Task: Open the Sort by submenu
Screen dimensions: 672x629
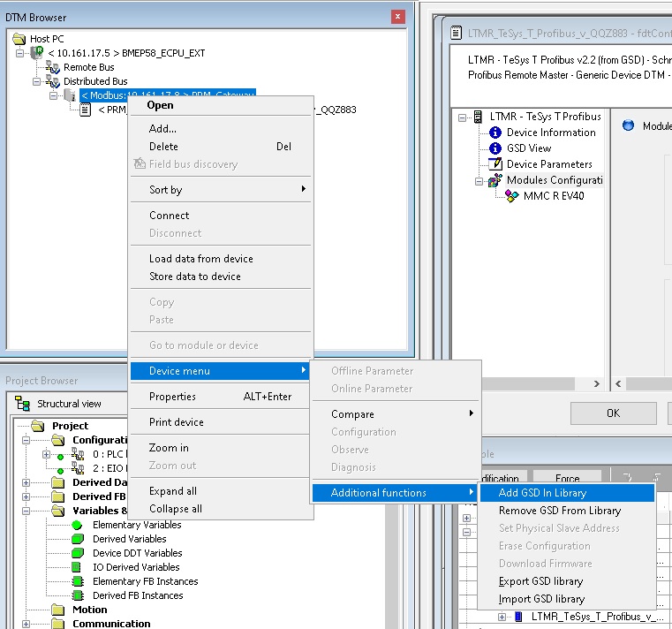Action: 221,190
